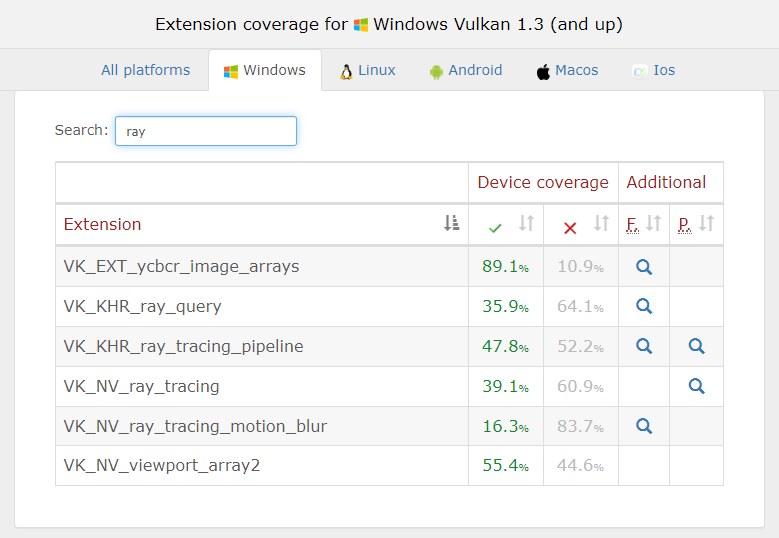The width and height of the screenshot is (779, 538).
Task: View properties of VK_KHR_ray_tracing_pipeline
Action: tap(696, 346)
